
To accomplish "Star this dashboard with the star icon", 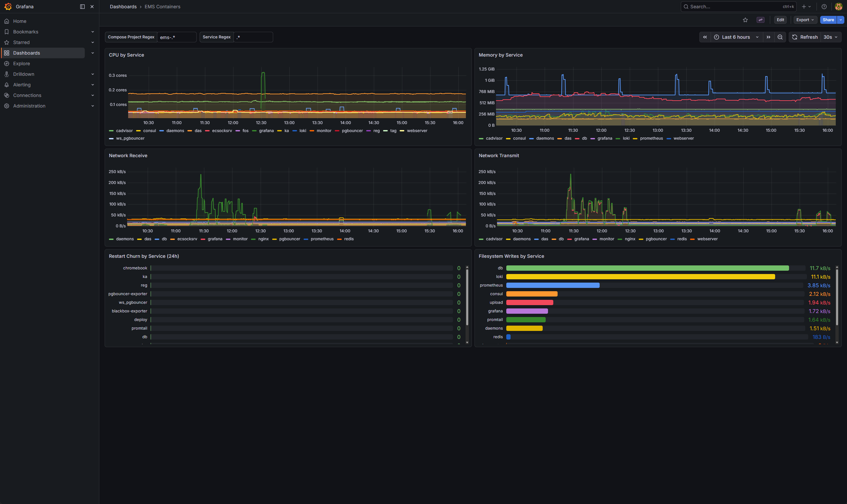I will point(745,20).
